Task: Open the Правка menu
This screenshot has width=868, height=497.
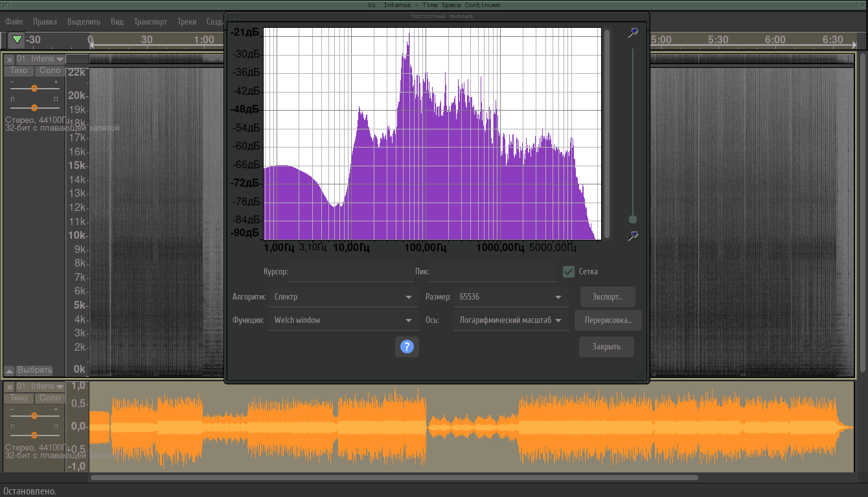Action: click(45, 21)
